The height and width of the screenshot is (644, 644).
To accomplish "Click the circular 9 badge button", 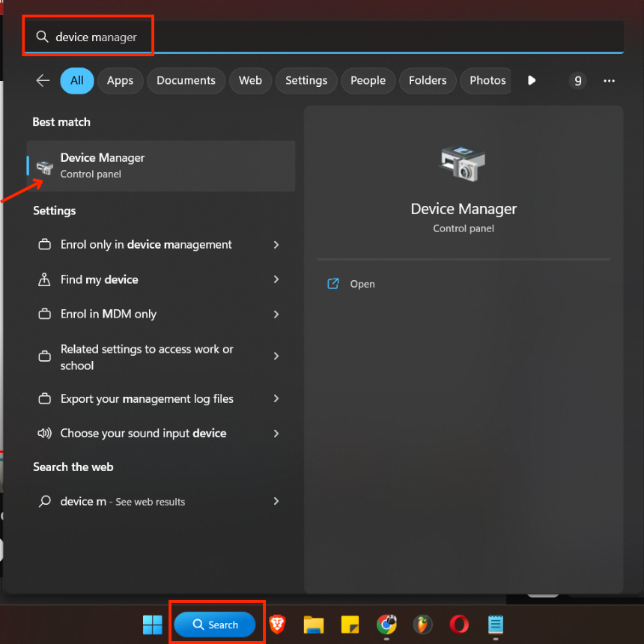I will point(577,81).
